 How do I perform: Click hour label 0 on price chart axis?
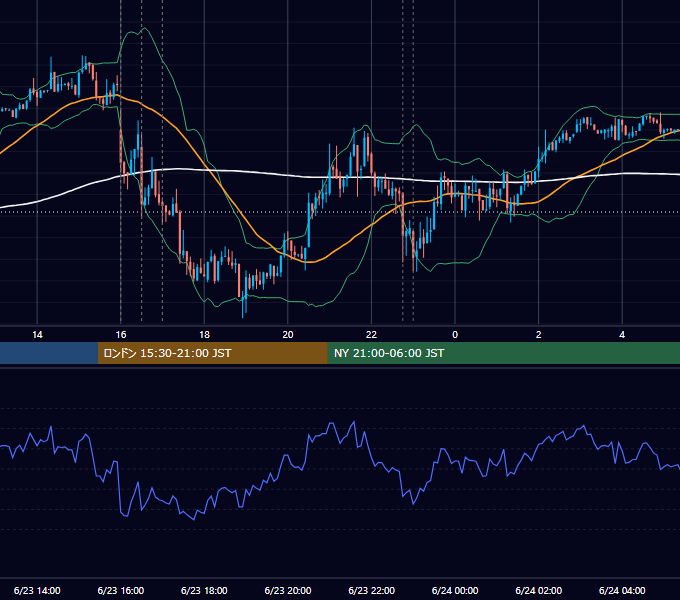[x=455, y=335]
